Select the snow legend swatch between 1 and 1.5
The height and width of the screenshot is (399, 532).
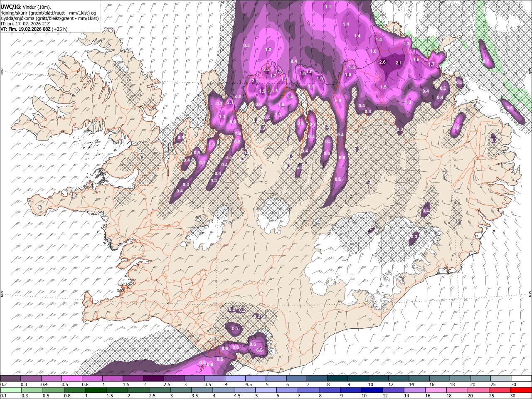[x=113, y=378]
